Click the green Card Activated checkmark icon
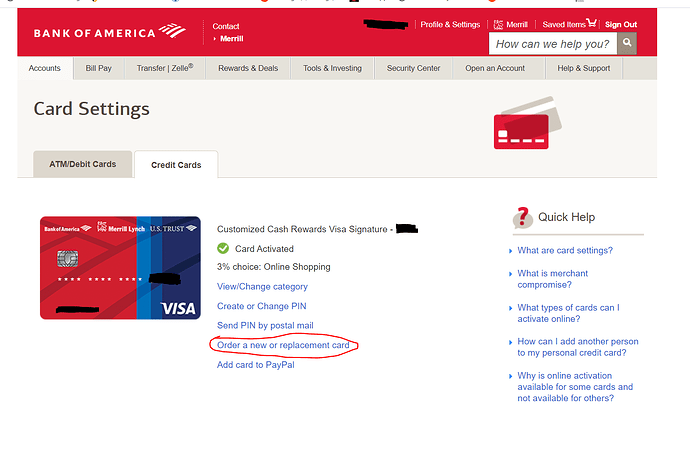 tap(223, 249)
